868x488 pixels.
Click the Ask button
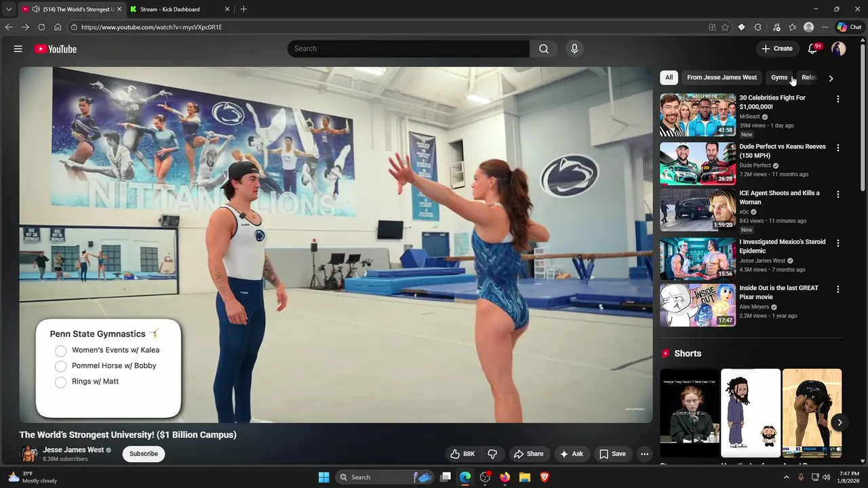coord(571,454)
